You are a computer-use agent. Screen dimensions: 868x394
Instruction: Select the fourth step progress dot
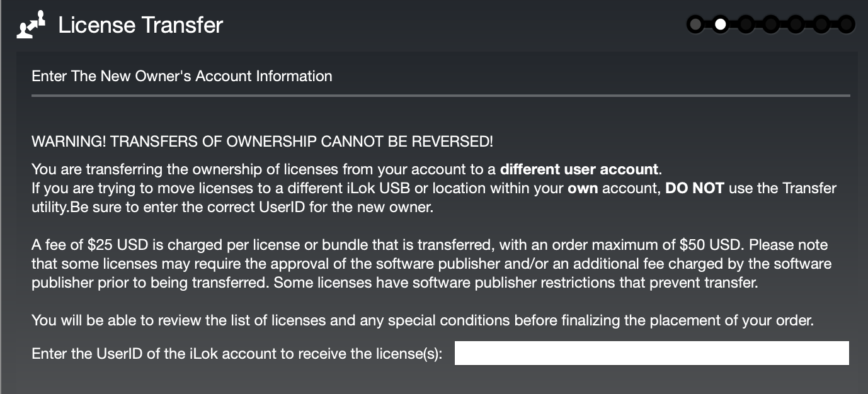(771, 25)
